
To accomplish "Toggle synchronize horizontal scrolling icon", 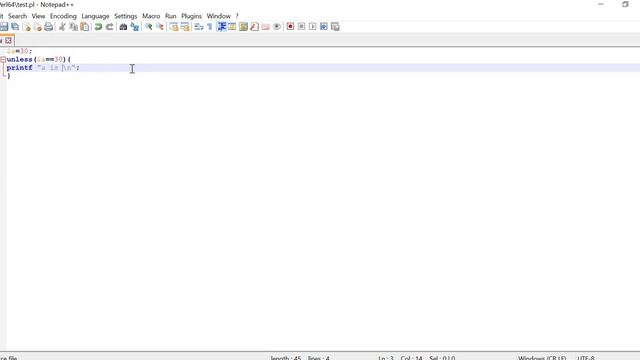I will pos(185,27).
